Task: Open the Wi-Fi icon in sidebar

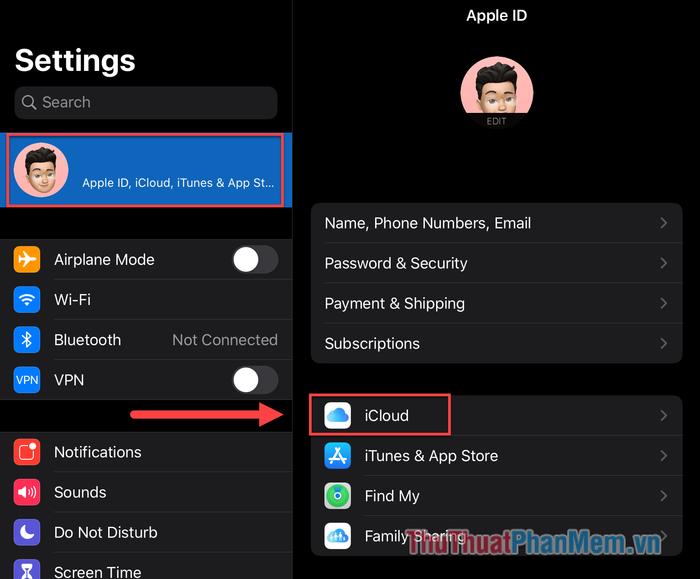Action: point(27,299)
